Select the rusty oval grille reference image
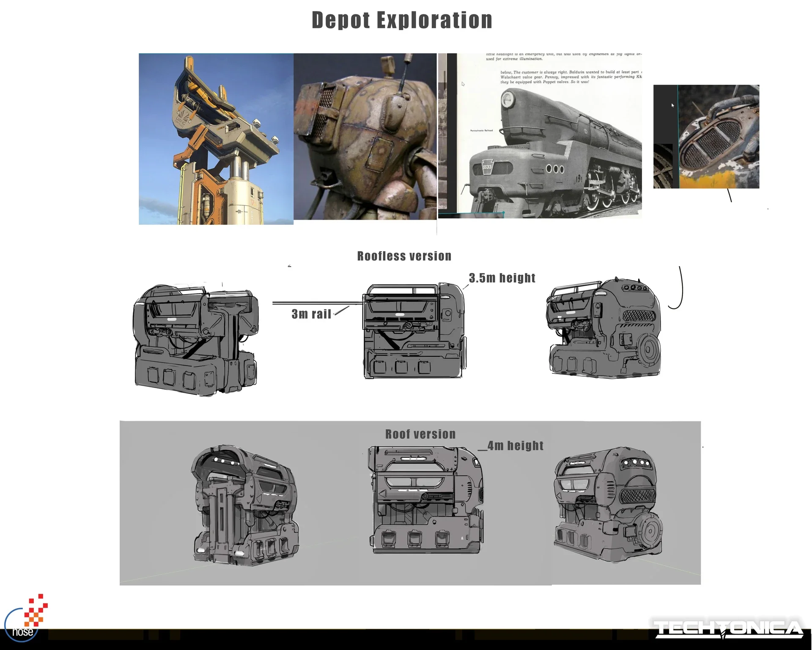The width and height of the screenshot is (812, 650). pyautogui.click(x=706, y=137)
